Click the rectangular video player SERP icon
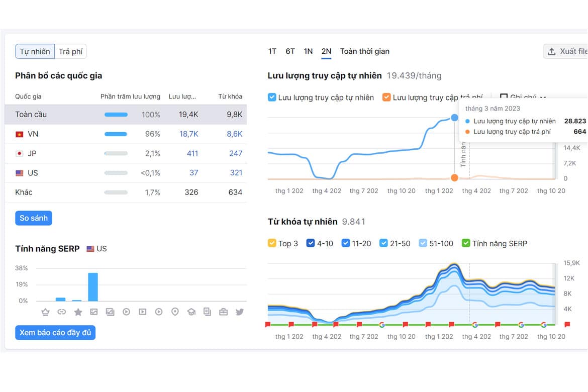The width and height of the screenshot is (588, 392). pyautogui.click(x=143, y=312)
